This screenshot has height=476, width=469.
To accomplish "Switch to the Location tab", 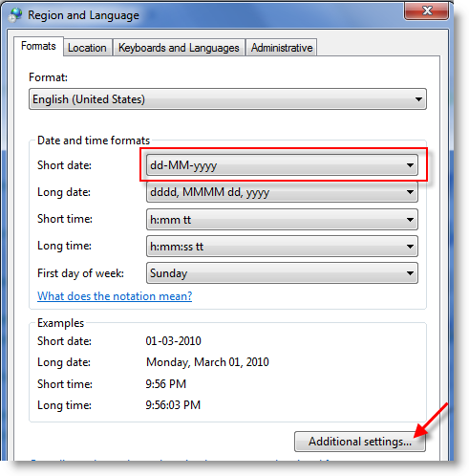I will point(87,48).
